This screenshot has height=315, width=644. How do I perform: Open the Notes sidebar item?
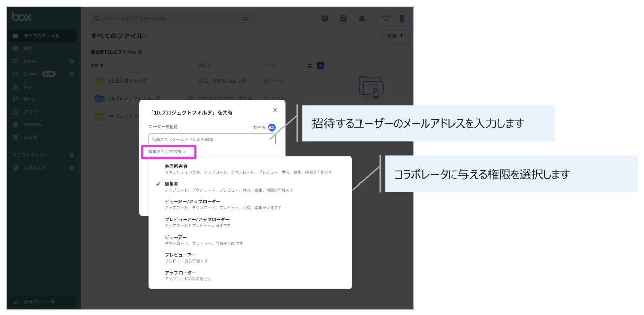(30, 61)
